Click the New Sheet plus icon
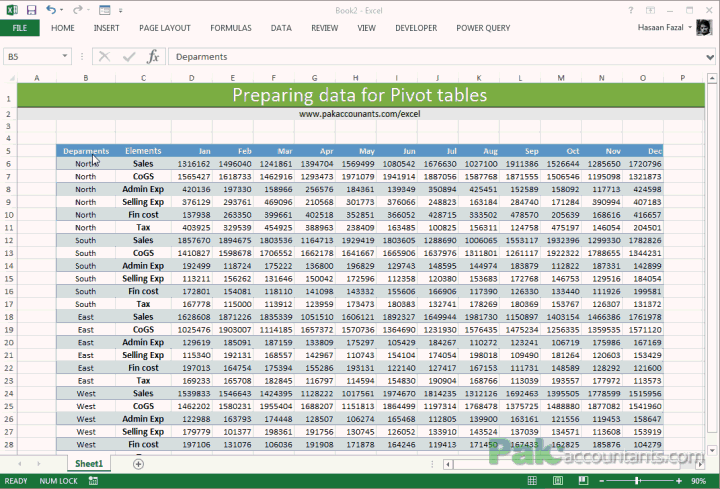 [138, 464]
